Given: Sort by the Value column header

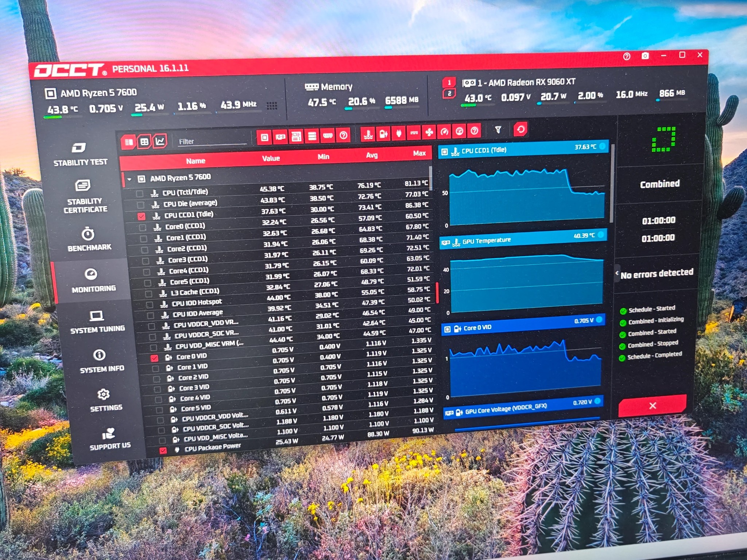Looking at the screenshot, I should [271, 158].
